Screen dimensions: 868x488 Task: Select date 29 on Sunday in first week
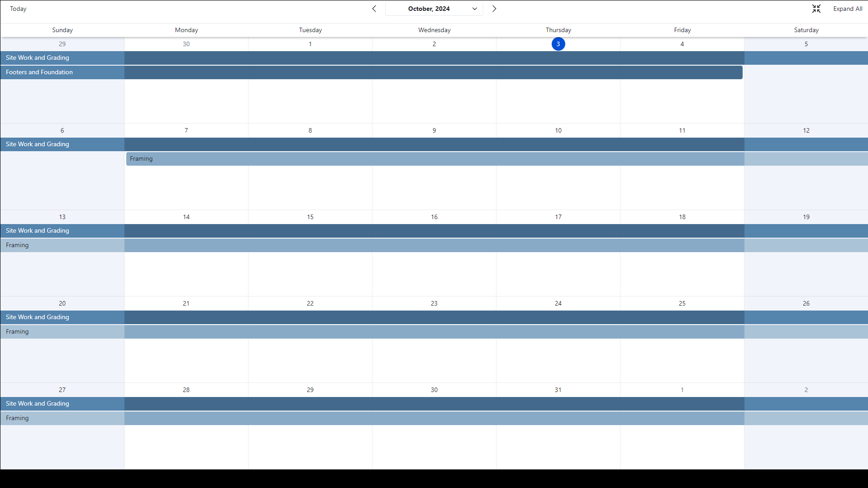(x=62, y=44)
